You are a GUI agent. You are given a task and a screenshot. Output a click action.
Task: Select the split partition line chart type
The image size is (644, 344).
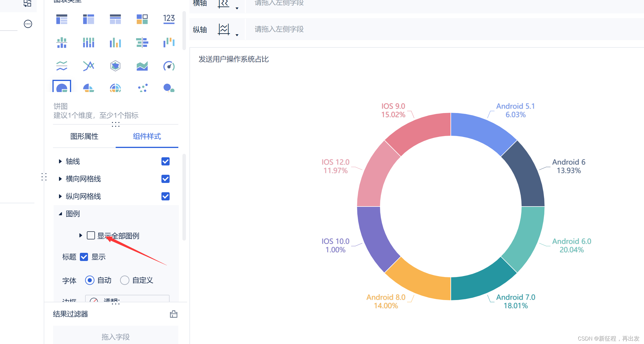[x=62, y=66]
